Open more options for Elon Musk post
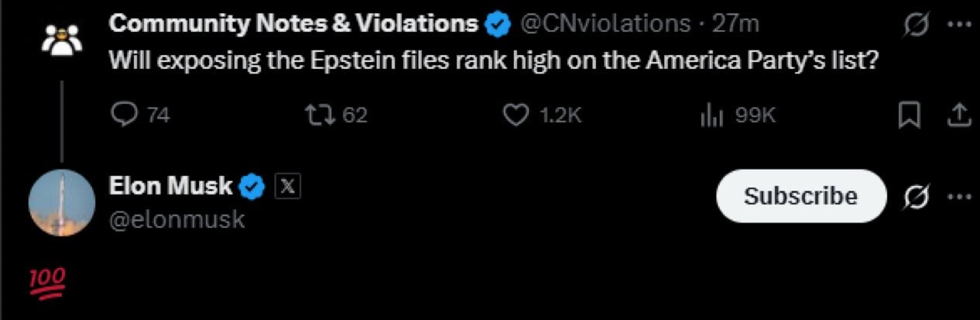The width and height of the screenshot is (980, 320). (959, 196)
